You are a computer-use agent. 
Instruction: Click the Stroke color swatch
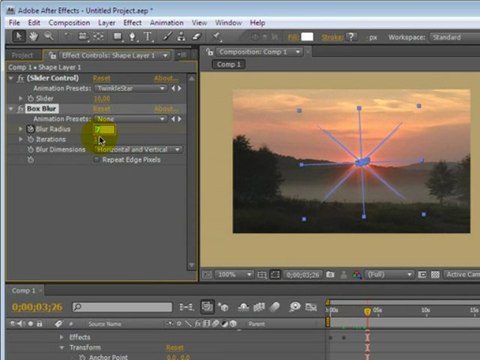coord(351,37)
